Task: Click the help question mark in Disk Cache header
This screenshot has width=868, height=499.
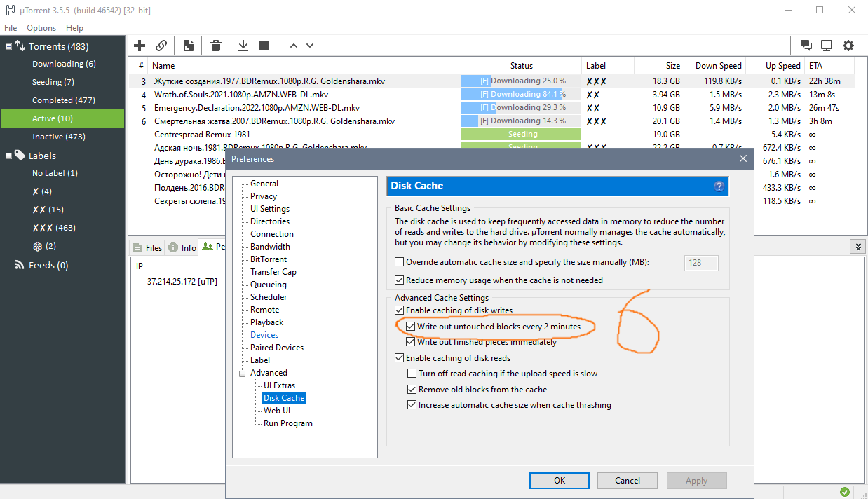Action: [719, 186]
